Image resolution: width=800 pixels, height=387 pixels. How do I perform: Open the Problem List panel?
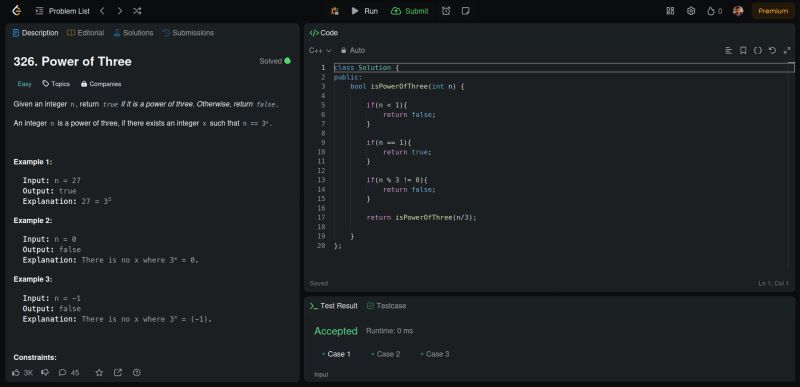63,11
